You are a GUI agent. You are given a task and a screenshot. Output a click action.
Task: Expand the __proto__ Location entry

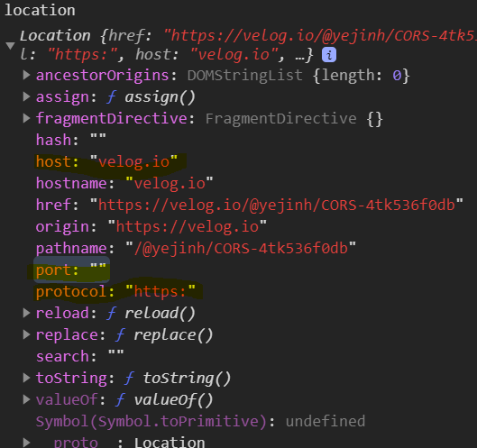point(26,443)
